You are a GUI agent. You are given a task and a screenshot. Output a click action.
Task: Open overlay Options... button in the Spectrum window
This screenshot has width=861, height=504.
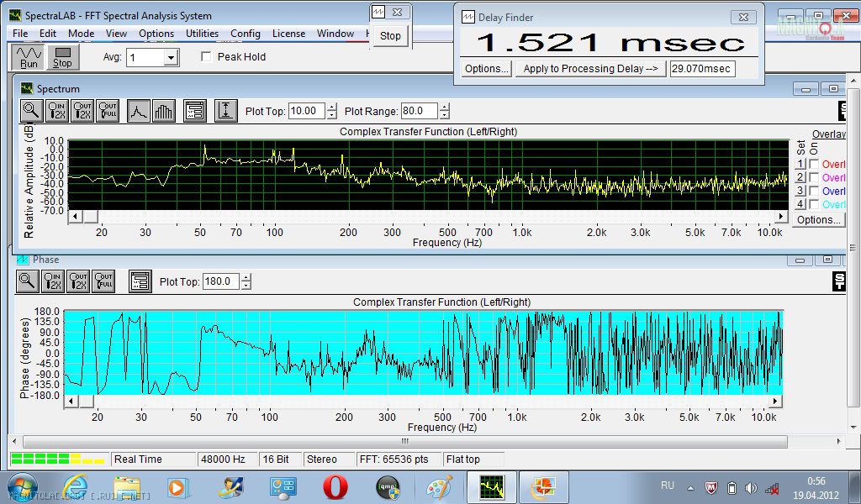pyautogui.click(x=819, y=220)
